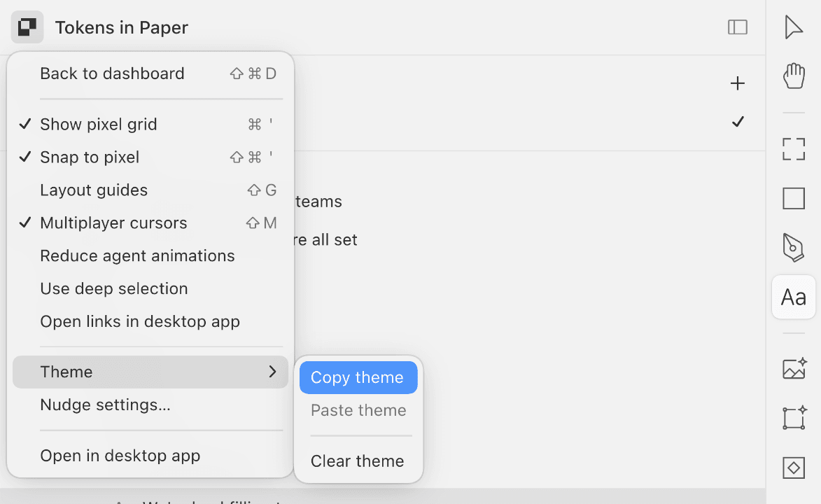Select the Frame tool

tap(794, 149)
